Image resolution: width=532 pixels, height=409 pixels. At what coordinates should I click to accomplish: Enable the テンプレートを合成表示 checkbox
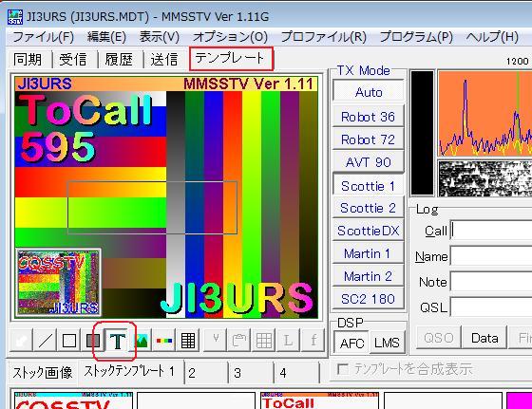[343, 369]
